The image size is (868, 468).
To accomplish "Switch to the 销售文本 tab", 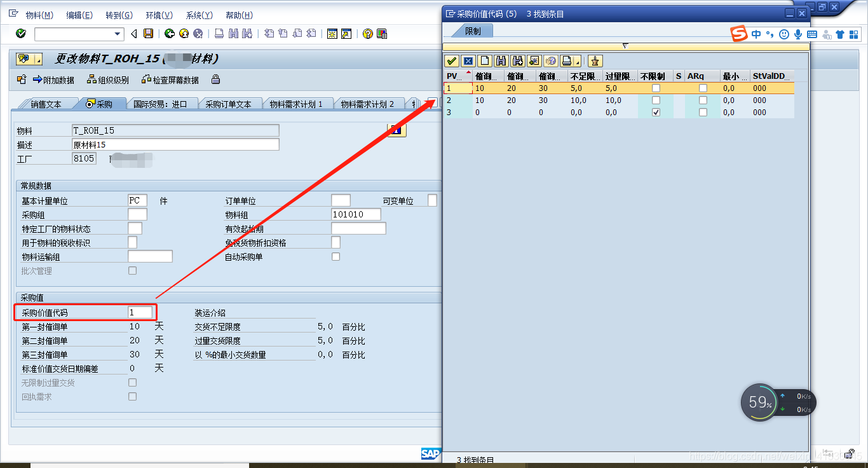I will (46, 104).
